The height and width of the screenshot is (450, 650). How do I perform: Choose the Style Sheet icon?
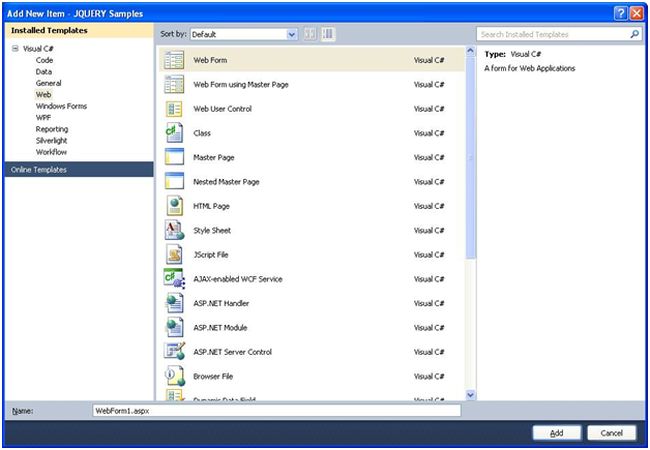[174, 230]
